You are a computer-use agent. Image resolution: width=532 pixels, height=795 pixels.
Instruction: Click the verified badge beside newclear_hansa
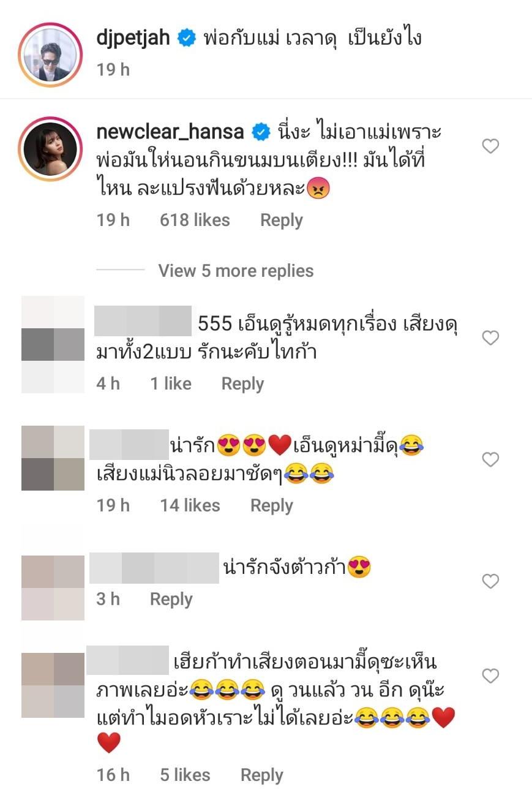click(262, 132)
